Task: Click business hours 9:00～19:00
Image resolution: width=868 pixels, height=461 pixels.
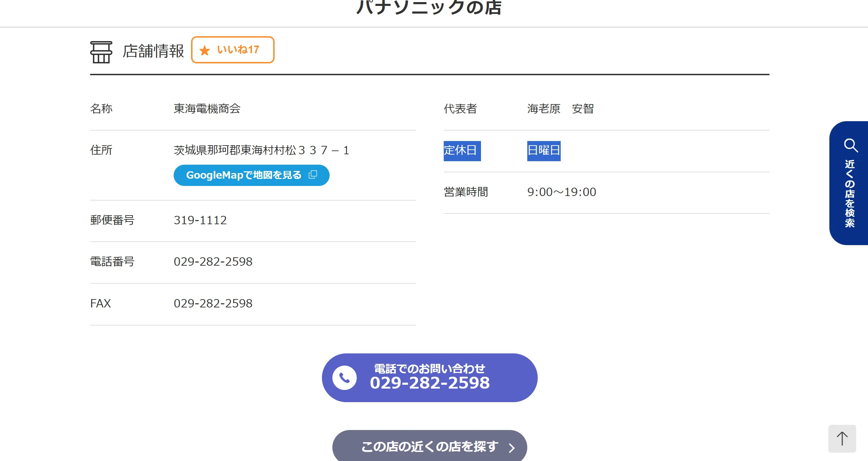Action: coord(561,192)
